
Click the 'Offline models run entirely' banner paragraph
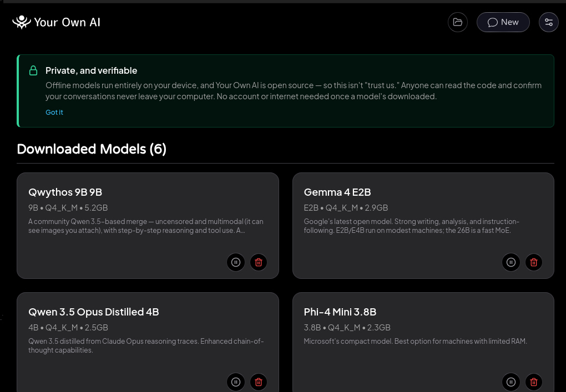(294, 91)
